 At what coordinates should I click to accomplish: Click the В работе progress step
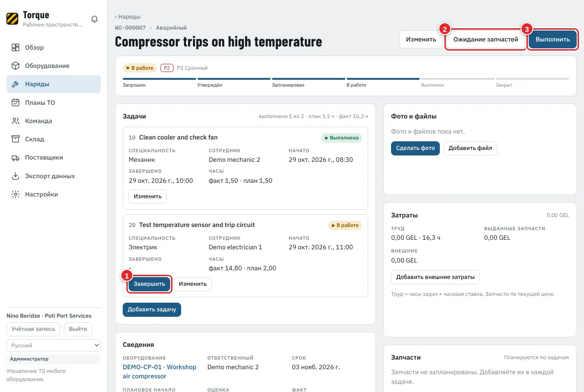click(383, 83)
